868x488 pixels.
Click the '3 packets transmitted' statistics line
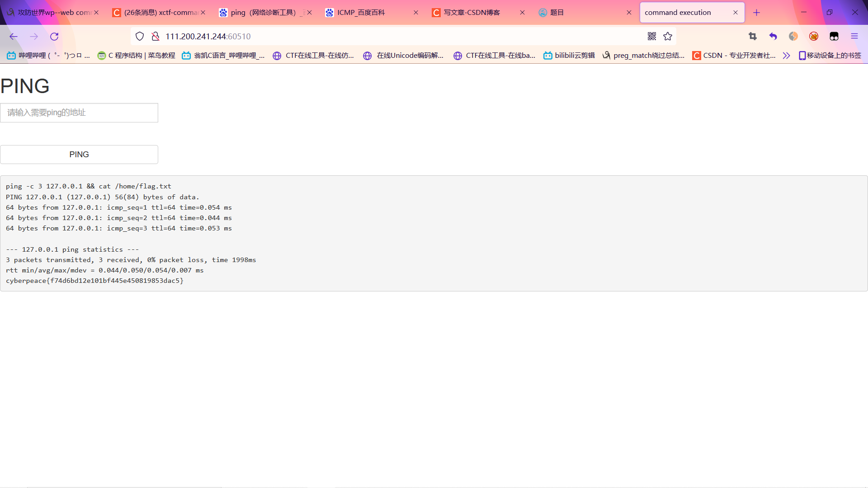pyautogui.click(x=131, y=260)
